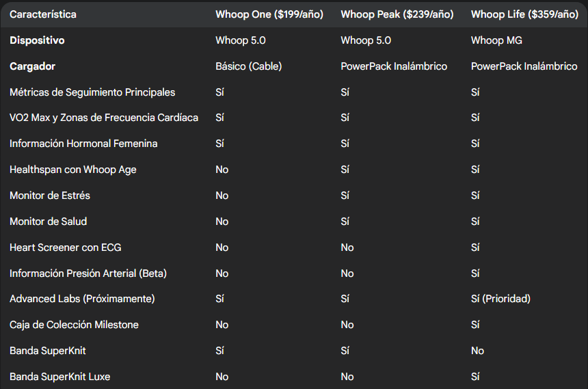Click Whoop One 'No' in Healthspan row
588x389 pixels.
[222, 170]
